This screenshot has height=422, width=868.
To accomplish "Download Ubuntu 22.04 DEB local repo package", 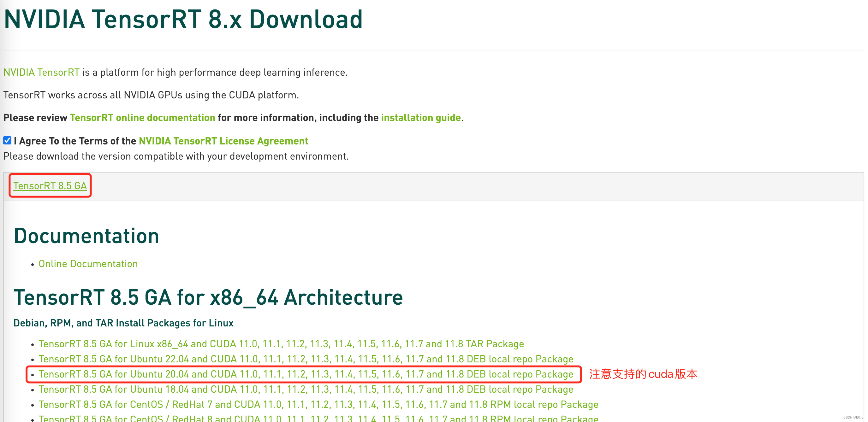I will tap(306, 359).
